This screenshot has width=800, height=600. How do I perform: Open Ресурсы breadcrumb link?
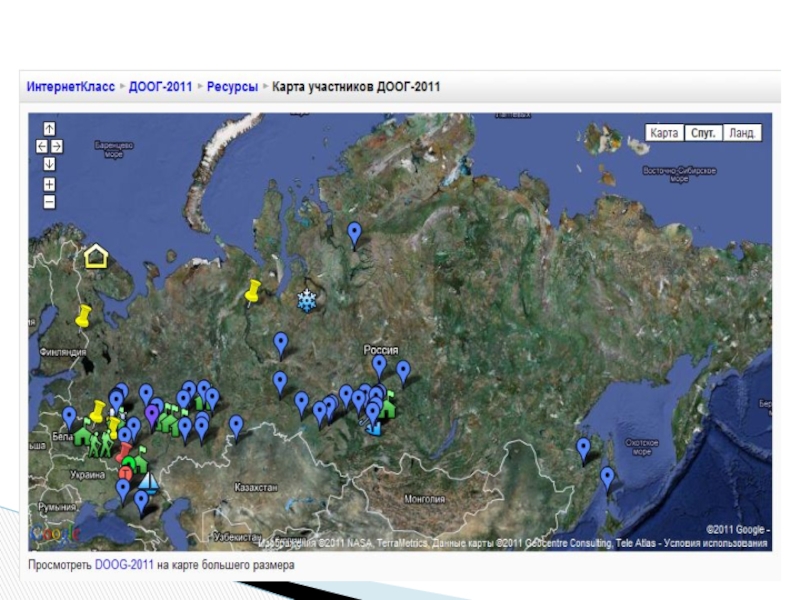232,87
